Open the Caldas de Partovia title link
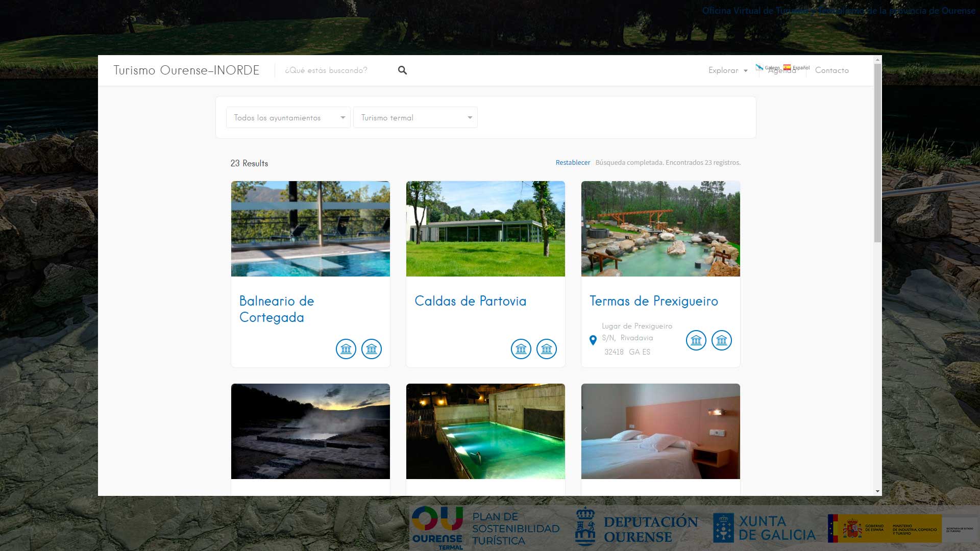980x551 pixels. click(x=470, y=301)
